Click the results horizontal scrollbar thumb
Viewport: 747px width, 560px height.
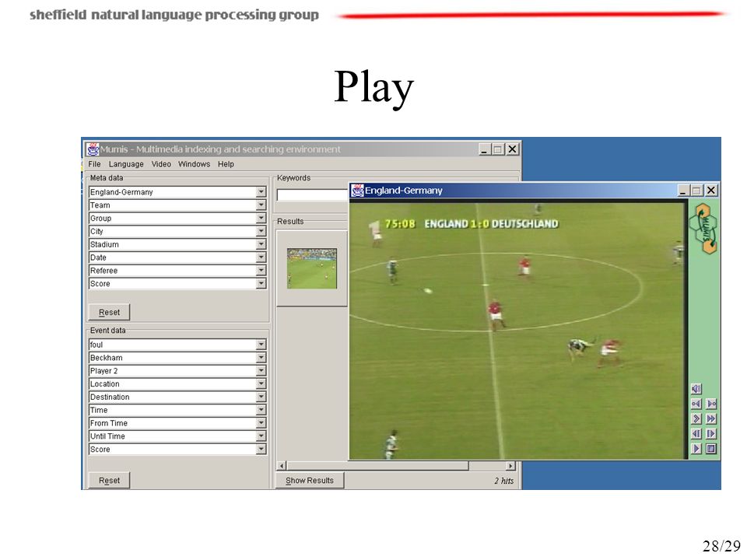377,466
